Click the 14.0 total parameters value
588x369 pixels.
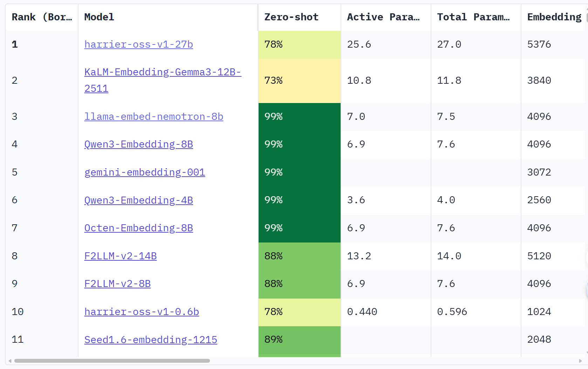[x=449, y=256]
